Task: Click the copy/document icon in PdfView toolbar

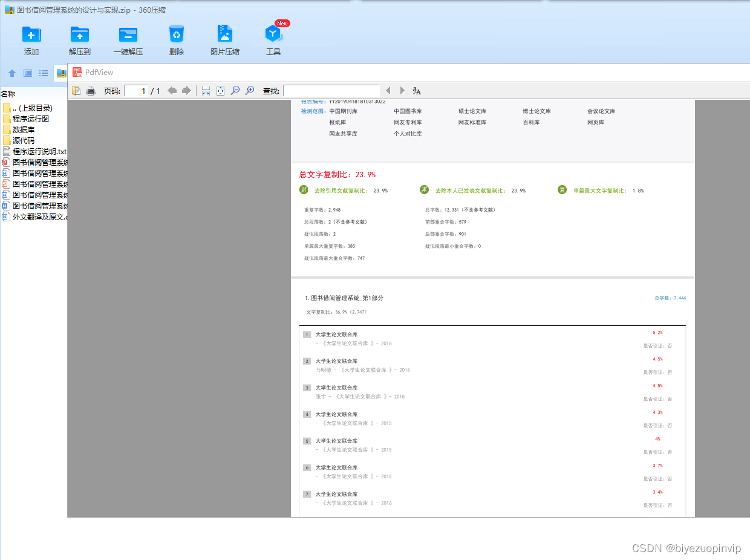Action: tap(76, 91)
